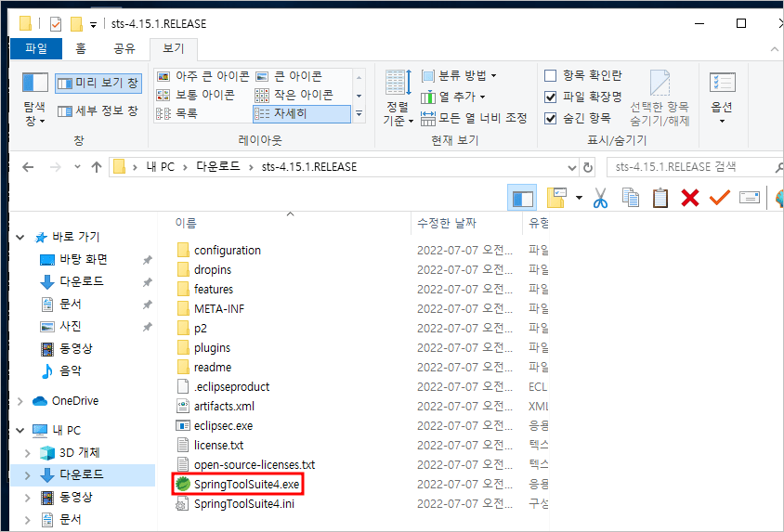Expand the layout gallery more arrow
Viewport: 784px width, 532px height.
pyautogui.click(x=359, y=114)
